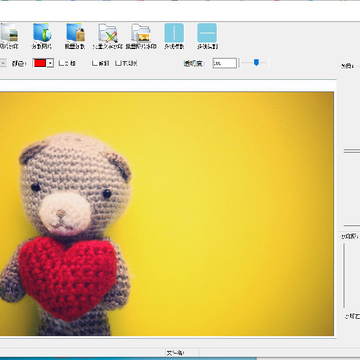
Task: Click inside the opacity percentage input box
Action: 225,63
